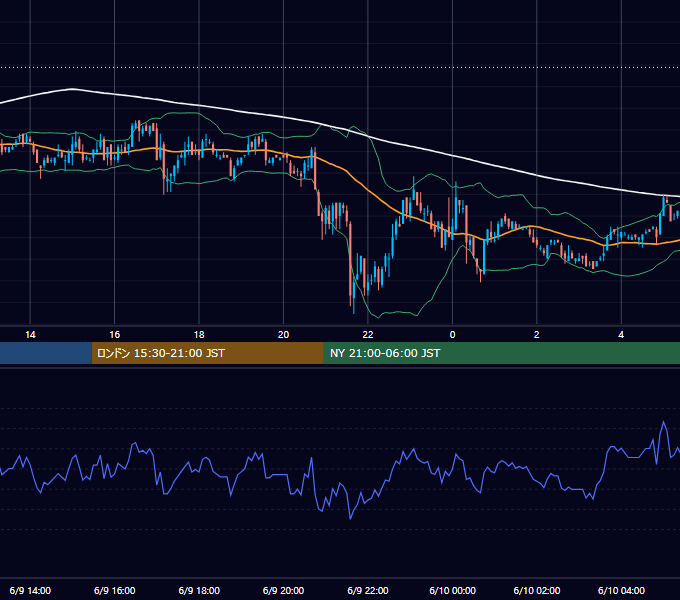The width and height of the screenshot is (680, 600).
Task: Click the 6/10 00:00 date label
Action: coord(452,590)
